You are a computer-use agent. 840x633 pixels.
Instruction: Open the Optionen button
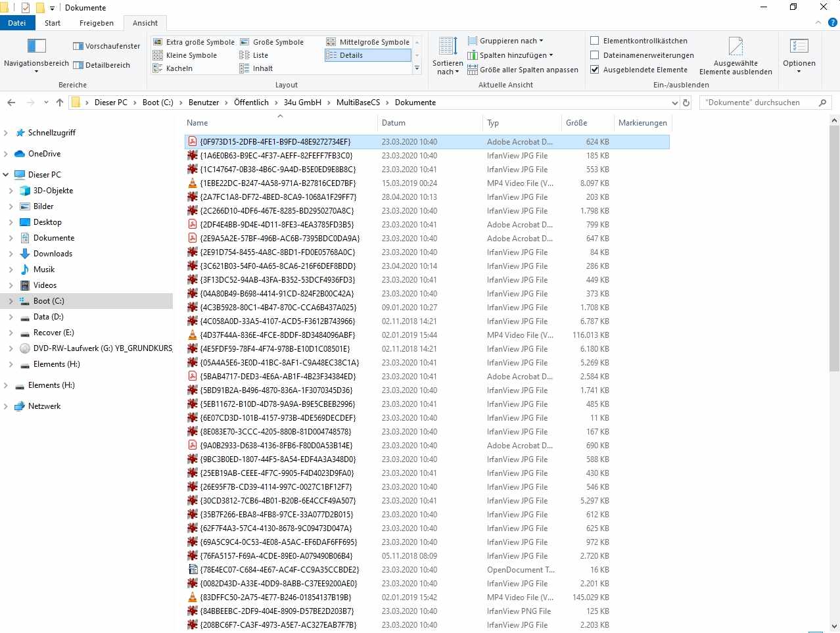pos(799,56)
